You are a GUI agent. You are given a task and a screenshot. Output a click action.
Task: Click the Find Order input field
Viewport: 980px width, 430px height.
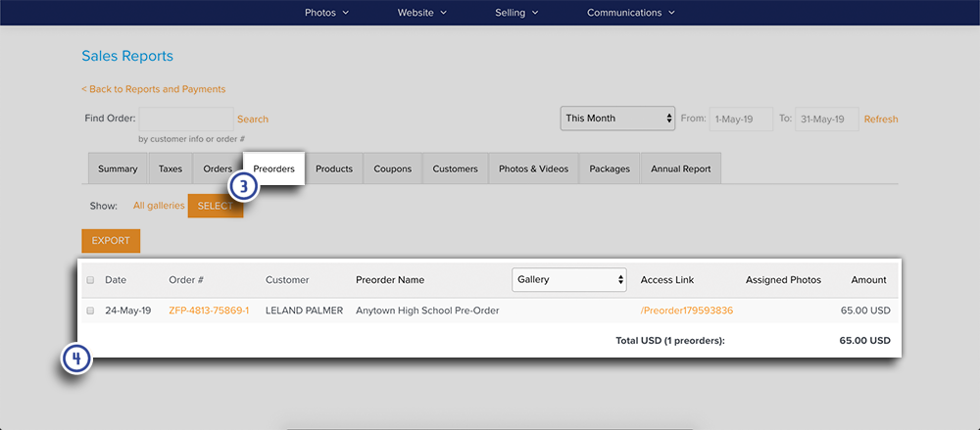click(185, 119)
